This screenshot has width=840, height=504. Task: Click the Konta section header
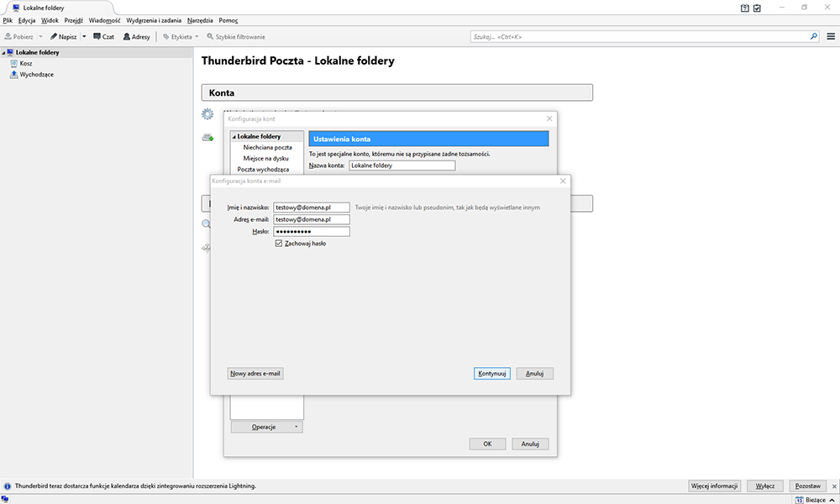pyautogui.click(x=397, y=92)
